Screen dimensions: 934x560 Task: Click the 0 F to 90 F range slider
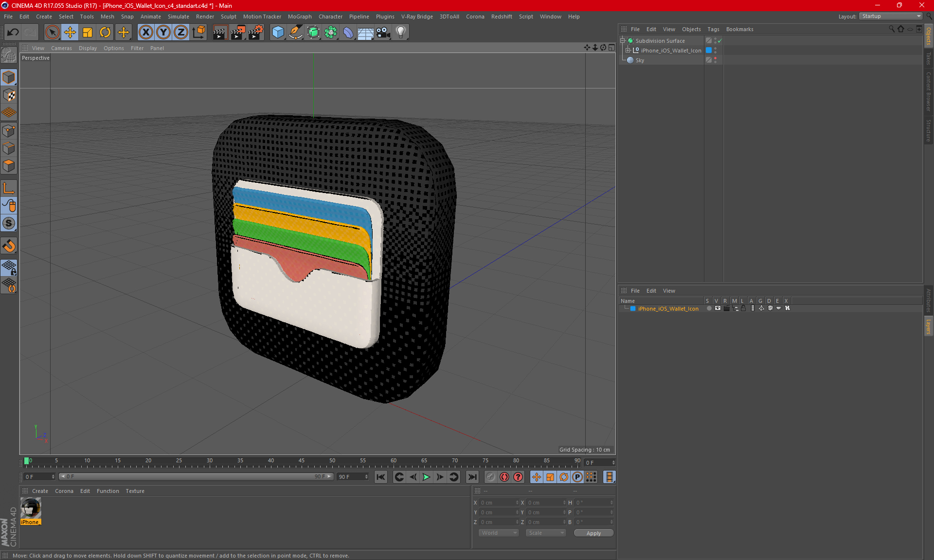coord(196,476)
